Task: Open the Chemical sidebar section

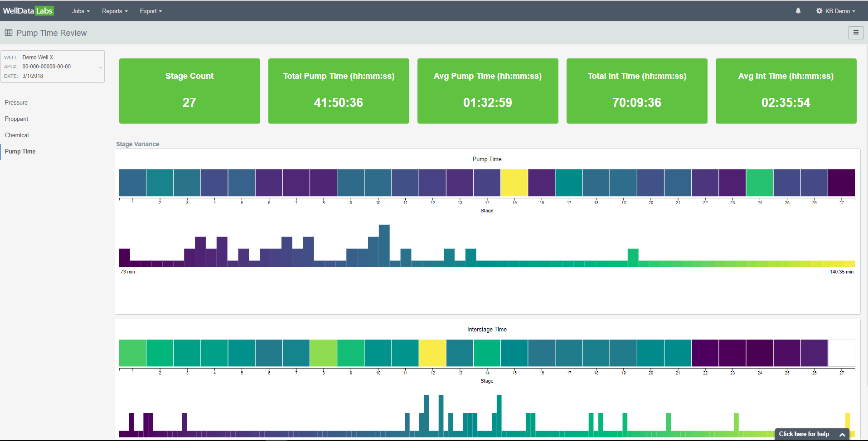Action: point(17,135)
